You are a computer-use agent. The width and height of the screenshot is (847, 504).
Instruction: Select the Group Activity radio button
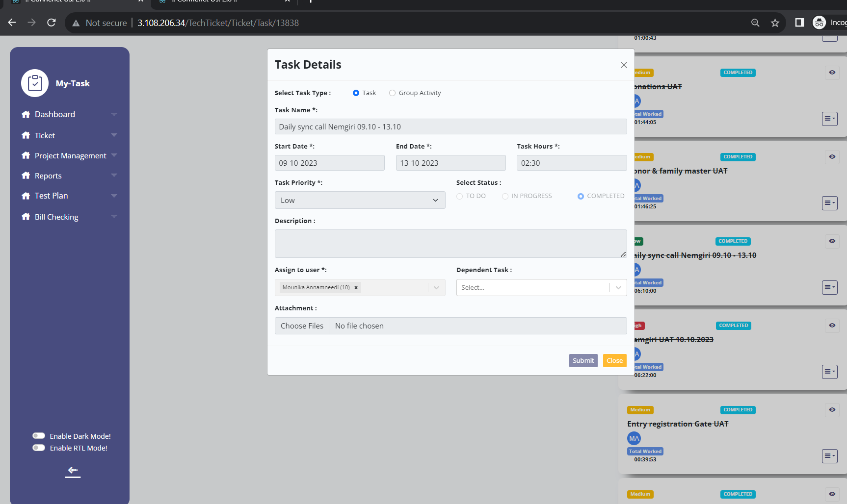point(392,93)
